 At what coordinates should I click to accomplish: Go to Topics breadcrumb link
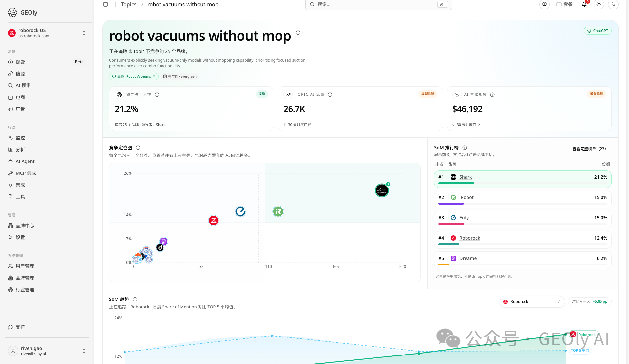click(128, 4)
